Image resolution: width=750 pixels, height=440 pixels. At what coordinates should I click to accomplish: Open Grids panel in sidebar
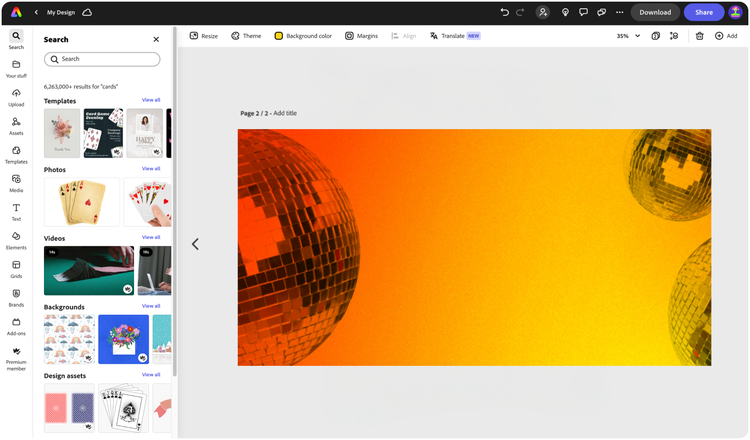point(16,269)
